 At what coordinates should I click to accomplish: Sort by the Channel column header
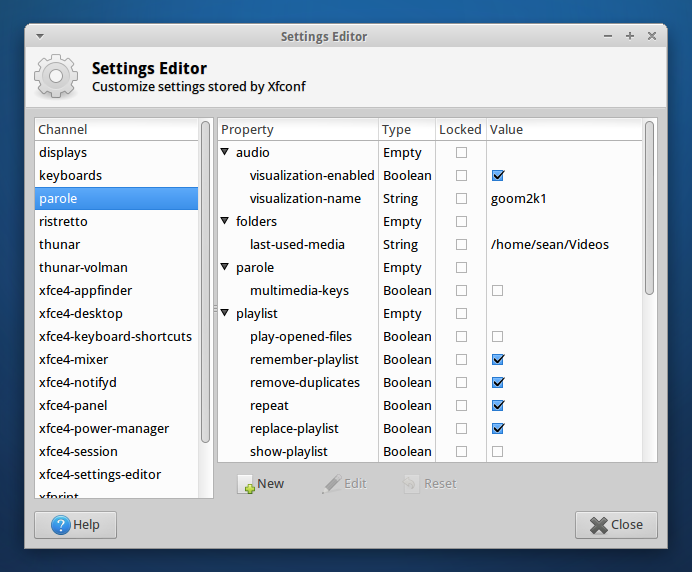click(117, 130)
